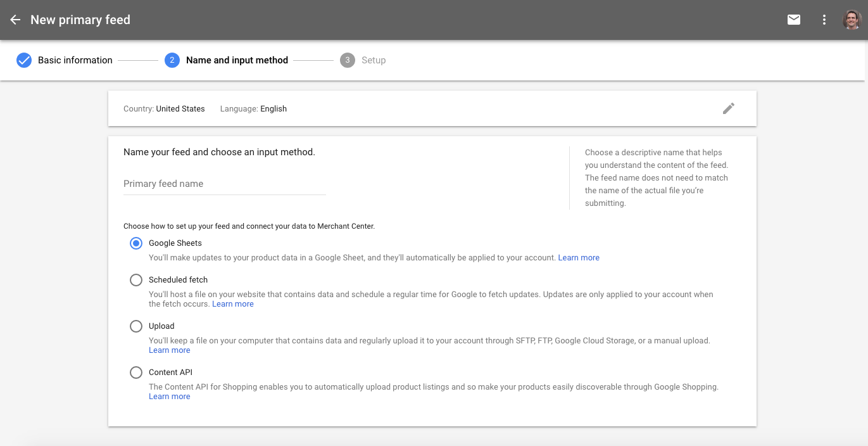This screenshot has height=446, width=868.
Task: Go to the Basic information step
Action: pyautogui.click(x=75, y=60)
